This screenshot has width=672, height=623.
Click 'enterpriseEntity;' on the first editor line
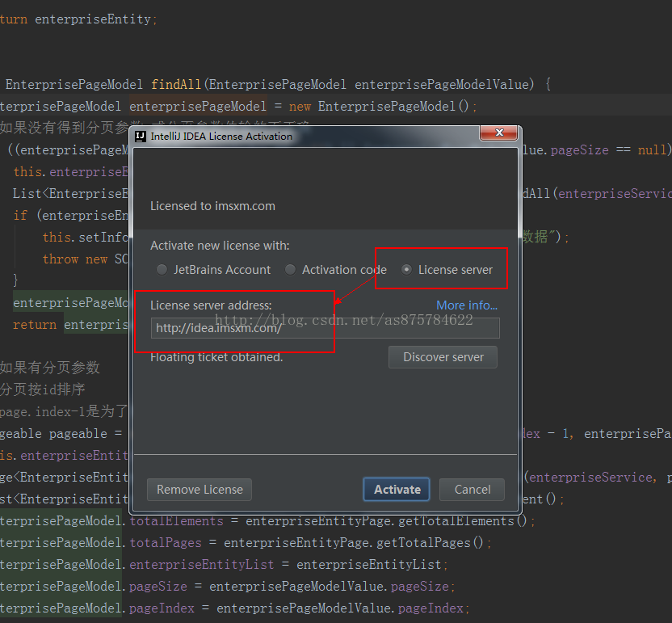(96, 19)
